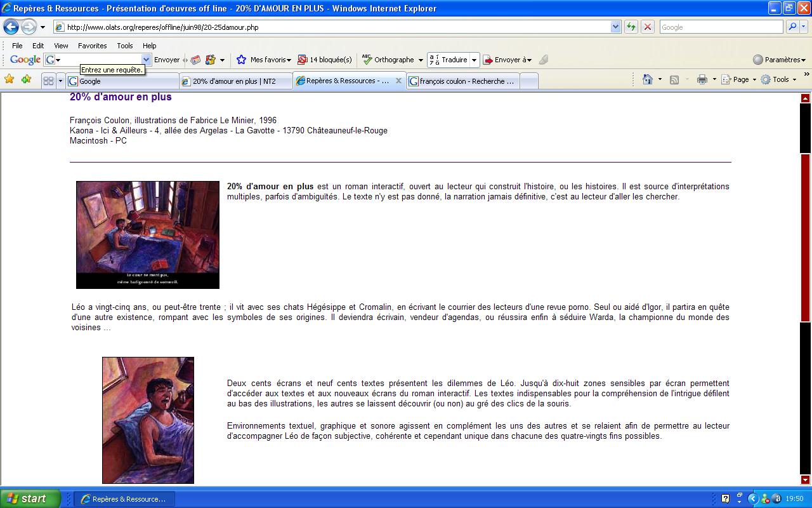Click Repères & Ressource taskbar button
Image resolution: width=812 pixels, height=508 pixels.
tap(124, 499)
